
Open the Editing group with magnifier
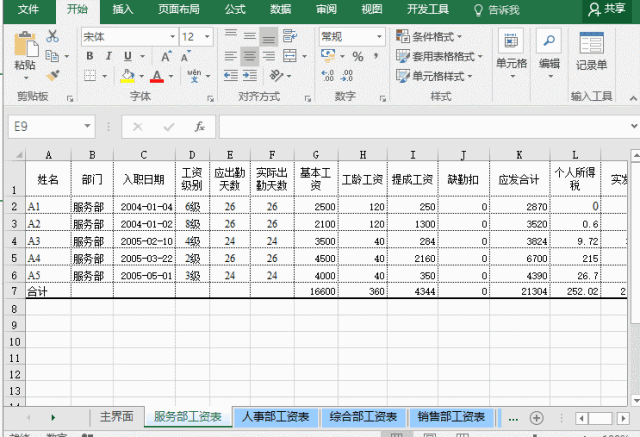pyautogui.click(x=549, y=54)
